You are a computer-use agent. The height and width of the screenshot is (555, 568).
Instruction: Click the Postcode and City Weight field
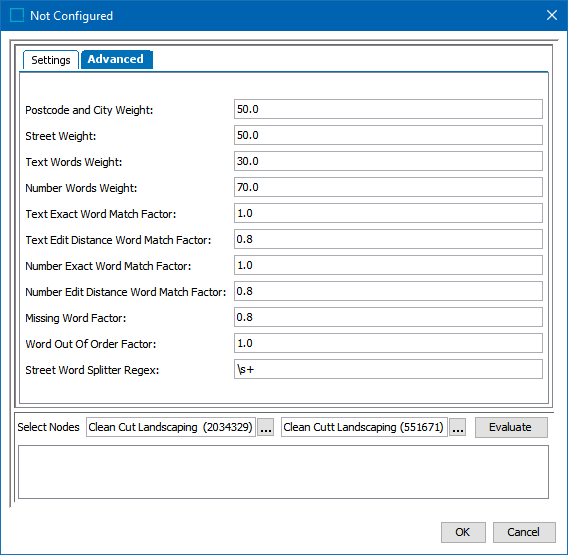click(388, 109)
